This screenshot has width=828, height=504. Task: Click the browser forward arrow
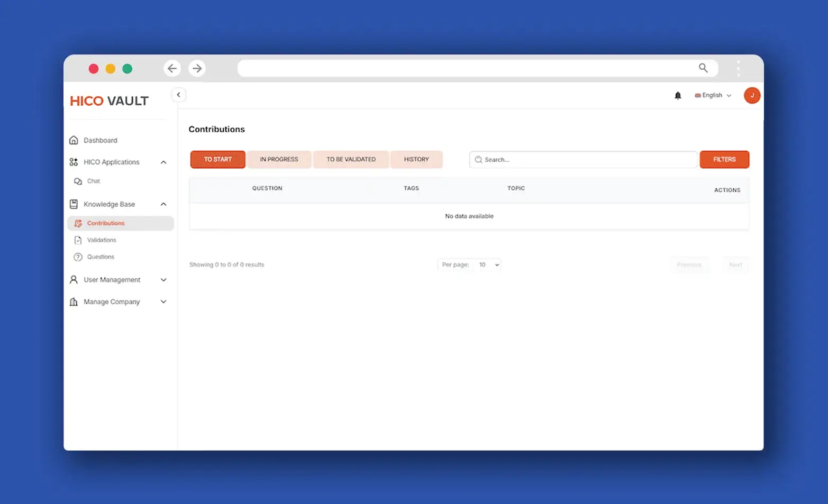[x=197, y=69]
